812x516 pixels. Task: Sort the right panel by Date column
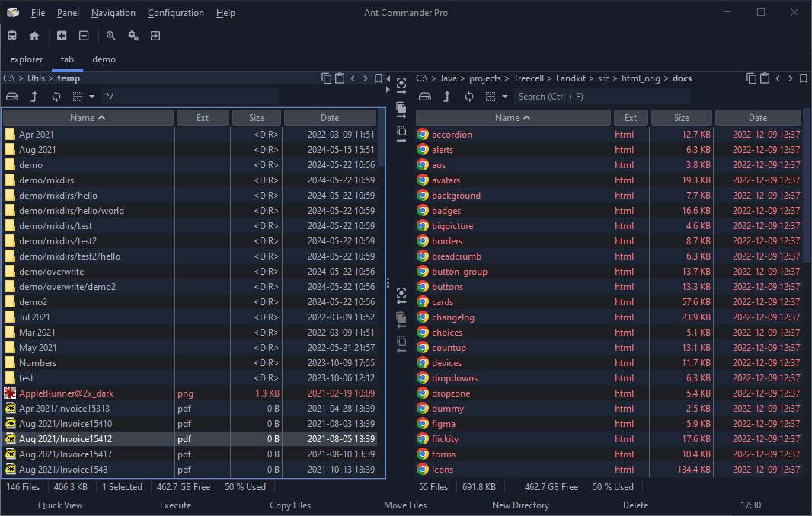click(758, 118)
